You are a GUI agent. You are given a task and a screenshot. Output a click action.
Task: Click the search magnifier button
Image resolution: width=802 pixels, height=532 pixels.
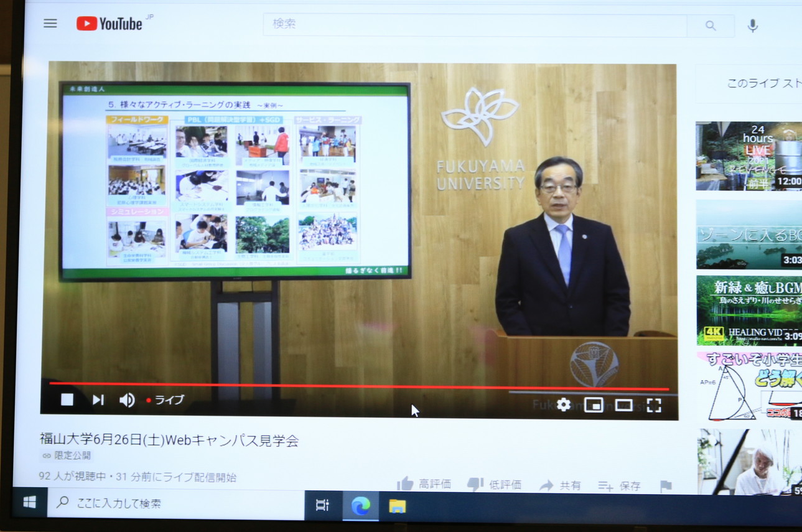click(710, 26)
